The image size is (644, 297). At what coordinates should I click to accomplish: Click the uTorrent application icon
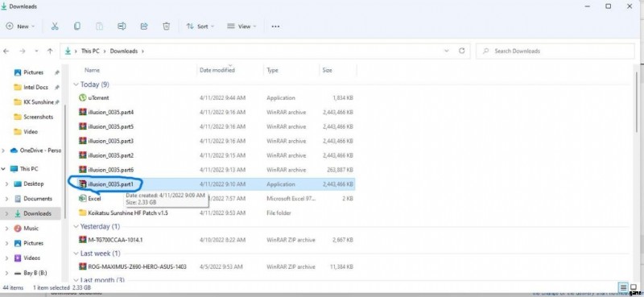(83, 97)
